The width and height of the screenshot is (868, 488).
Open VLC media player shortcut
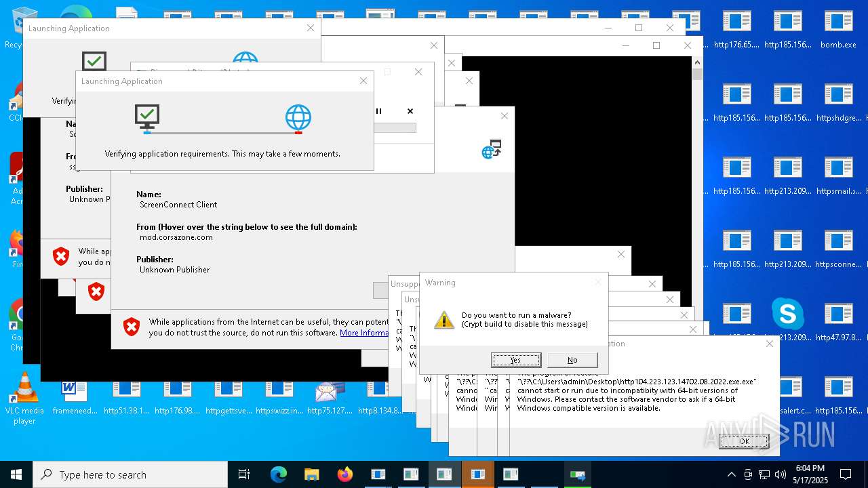point(24,399)
